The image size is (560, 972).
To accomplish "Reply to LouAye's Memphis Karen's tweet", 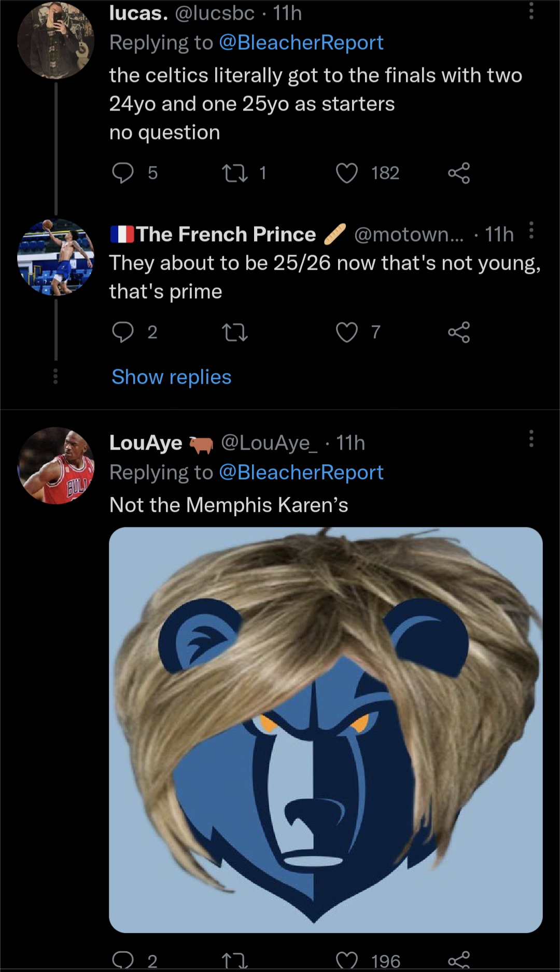I will (x=123, y=961).
